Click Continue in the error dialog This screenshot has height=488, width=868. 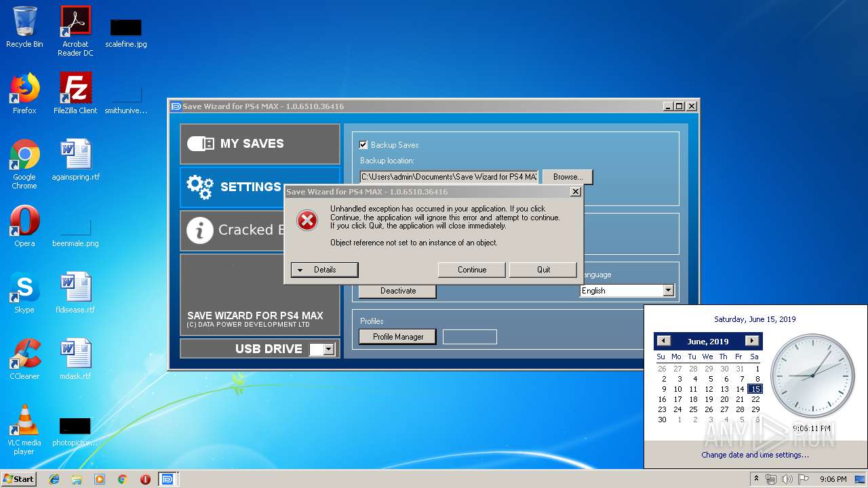[x=472, y=270]
